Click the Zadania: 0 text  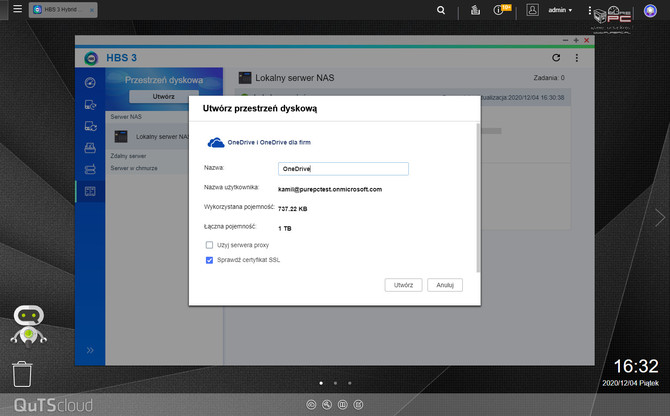[549, 78]
